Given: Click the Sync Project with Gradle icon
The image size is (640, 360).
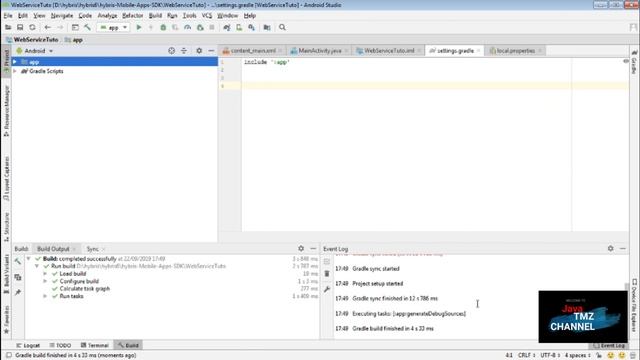Looking at the screenshot, I should click(227, 27).
